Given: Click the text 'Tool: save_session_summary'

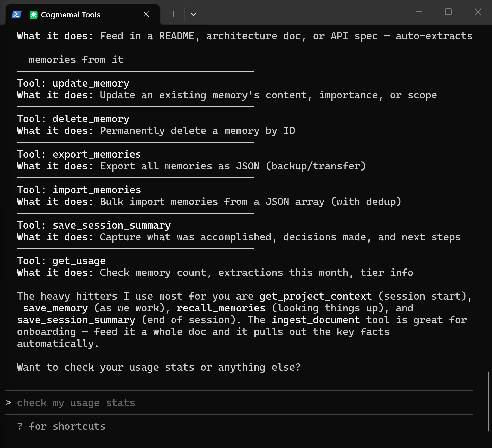Looking at the screenshot, I should click(94, 225).
